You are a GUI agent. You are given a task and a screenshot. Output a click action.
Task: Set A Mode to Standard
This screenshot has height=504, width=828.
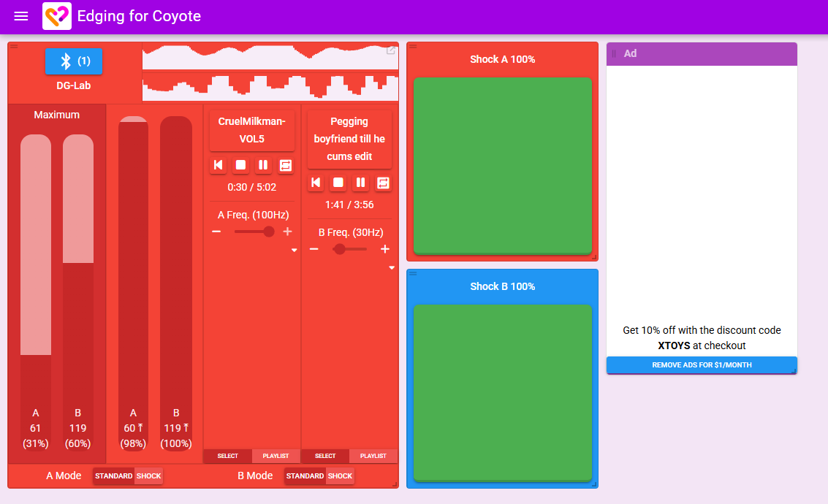click(113, 476)
